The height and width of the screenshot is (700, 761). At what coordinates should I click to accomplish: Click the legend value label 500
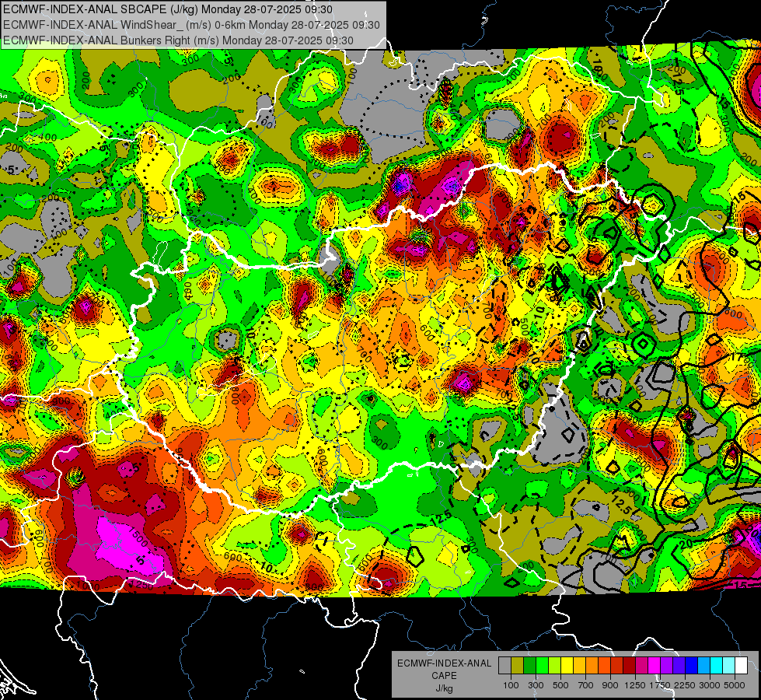(x=560, y=685)
